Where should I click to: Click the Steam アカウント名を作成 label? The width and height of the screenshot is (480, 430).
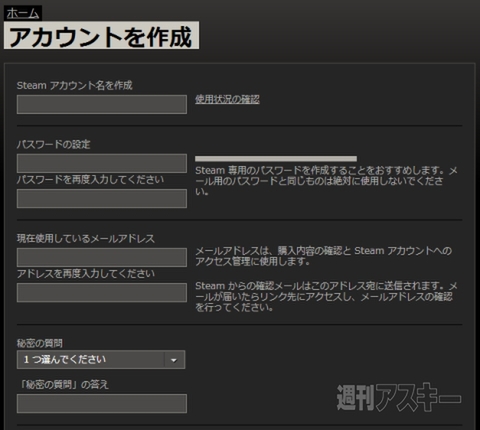coord(75,85)
